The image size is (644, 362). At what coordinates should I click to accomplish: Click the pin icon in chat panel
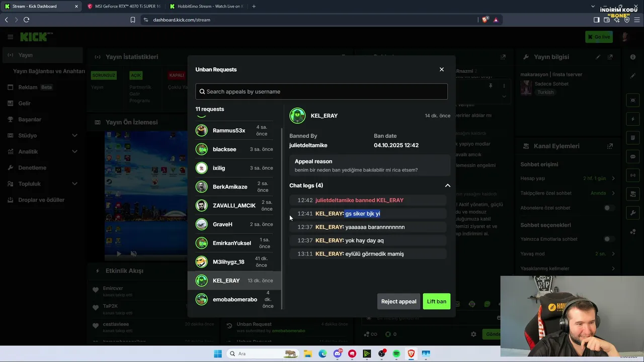tap(491, 86)
